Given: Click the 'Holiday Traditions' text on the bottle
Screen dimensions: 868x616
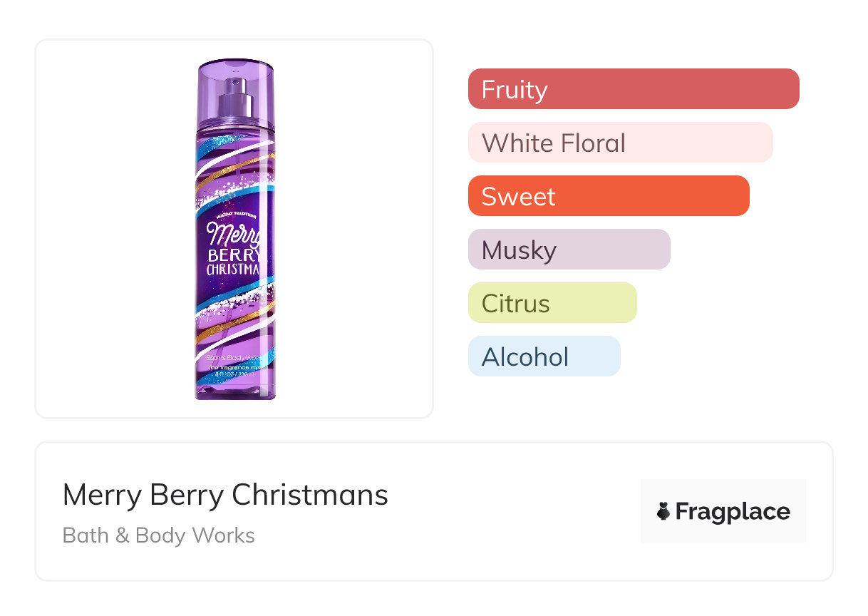Looking at the screenshot, I should [x=235, y=214].
